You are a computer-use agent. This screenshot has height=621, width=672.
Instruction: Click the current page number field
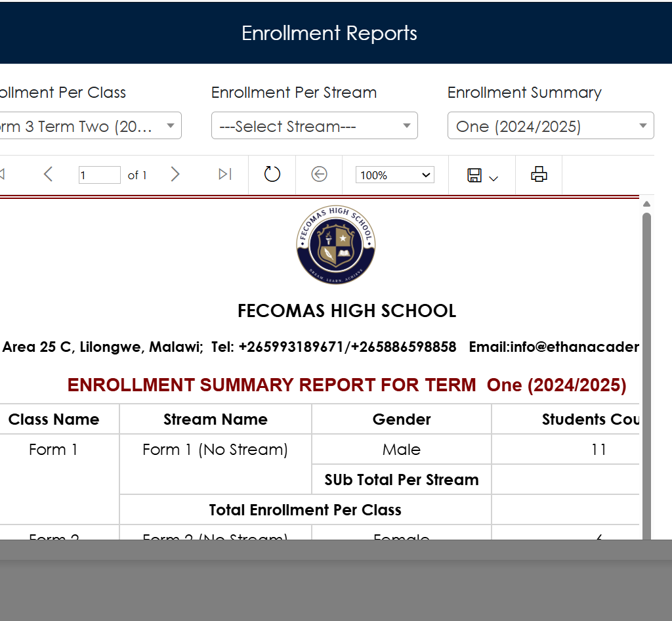click(x=99, y=175)
